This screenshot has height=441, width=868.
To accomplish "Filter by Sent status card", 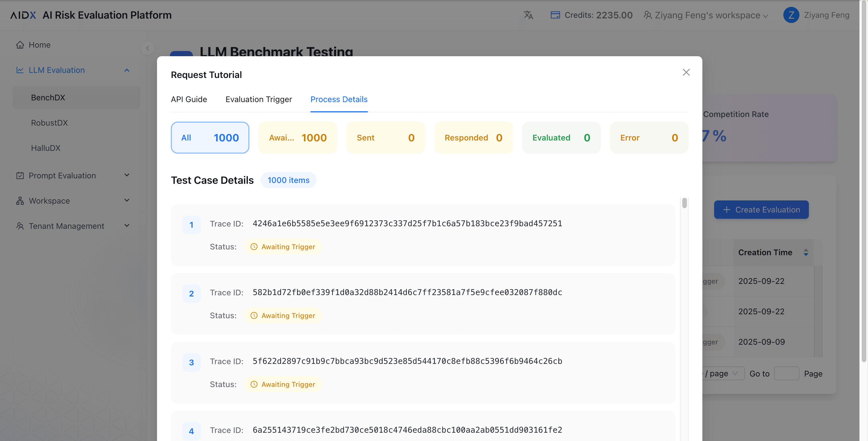I will point(385,138).
